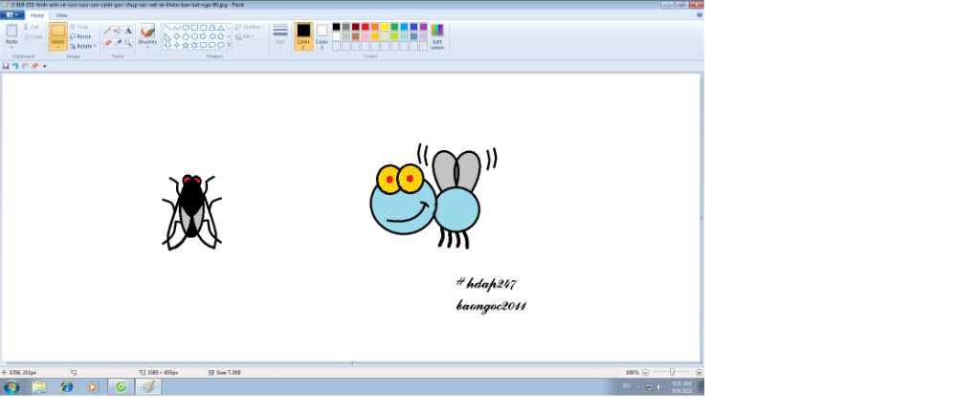This screenshot has height=413, width=980.
Task: Click the Paste clipboard icon
Action: (11, 31)
